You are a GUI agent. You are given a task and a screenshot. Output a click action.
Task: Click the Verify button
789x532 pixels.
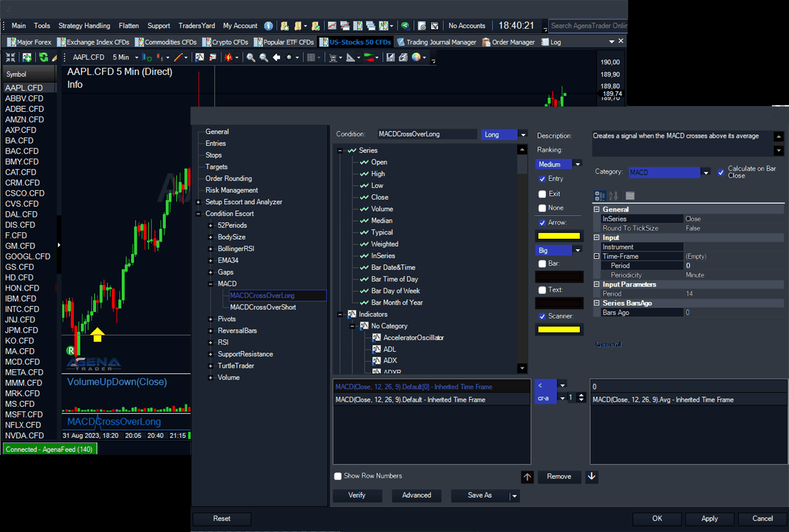(357, 496)
